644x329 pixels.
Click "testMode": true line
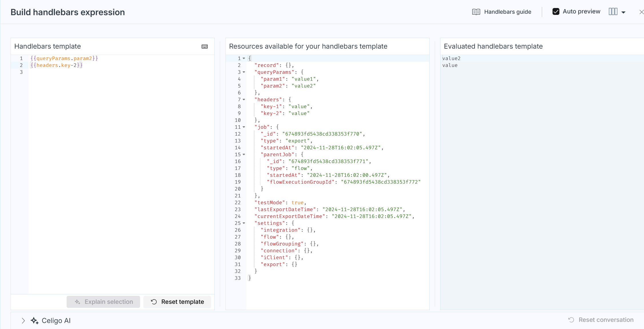coord(280,203)
